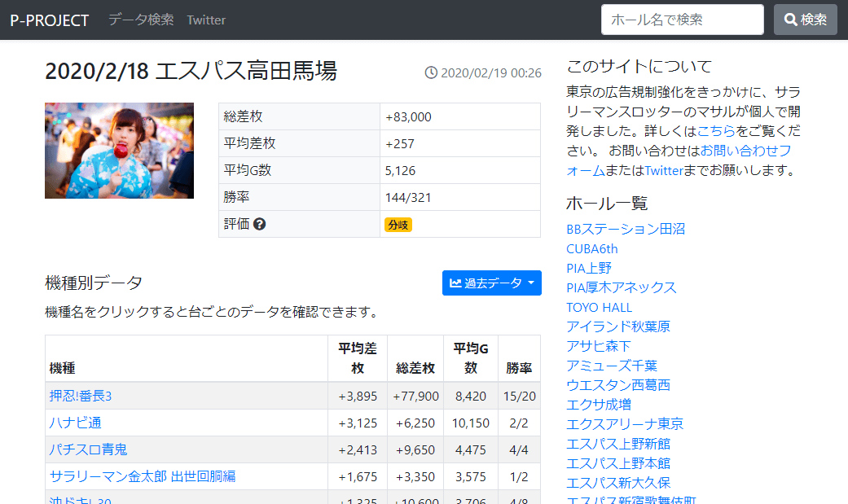This screenshot has width=848, height=504.
Task: Click the 2020/2/18 エスパス高田馬場 page heading
Action: [x=191, y=71]
